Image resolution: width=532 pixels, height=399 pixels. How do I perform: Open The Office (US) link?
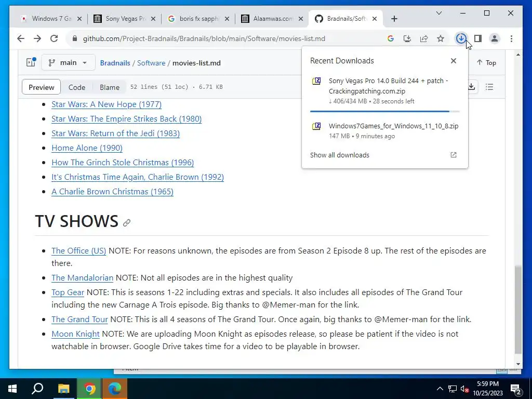[x=79, y=251]
